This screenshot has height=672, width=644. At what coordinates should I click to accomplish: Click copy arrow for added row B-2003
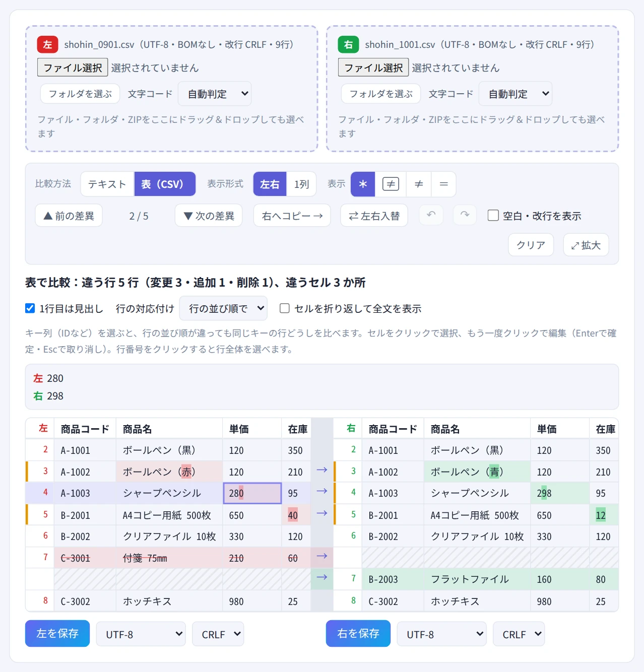(x=322, y=577)
